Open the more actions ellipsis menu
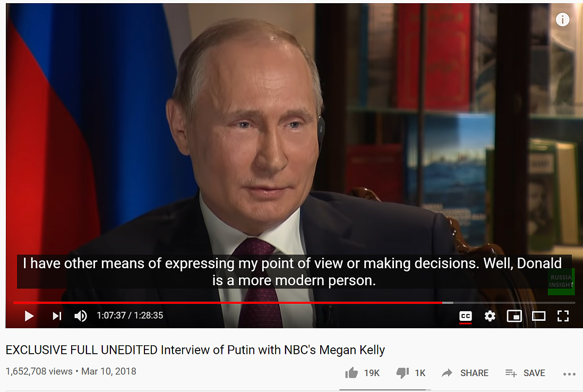 [x=569, y=374]
